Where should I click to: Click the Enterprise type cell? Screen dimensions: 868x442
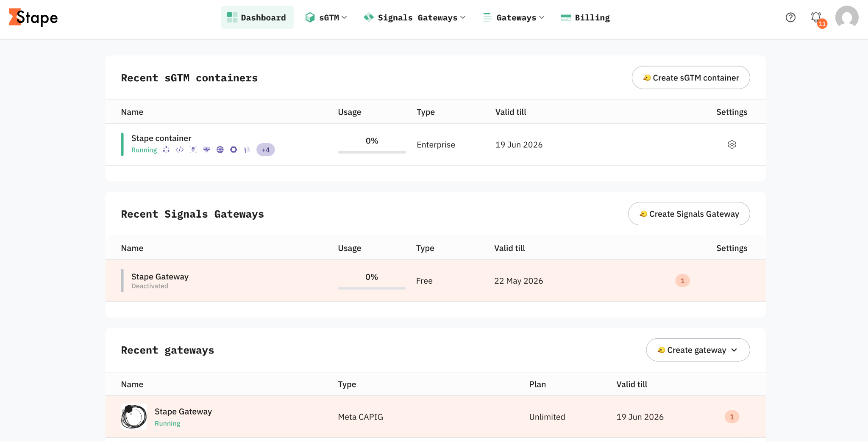click(x=436, y=145)
